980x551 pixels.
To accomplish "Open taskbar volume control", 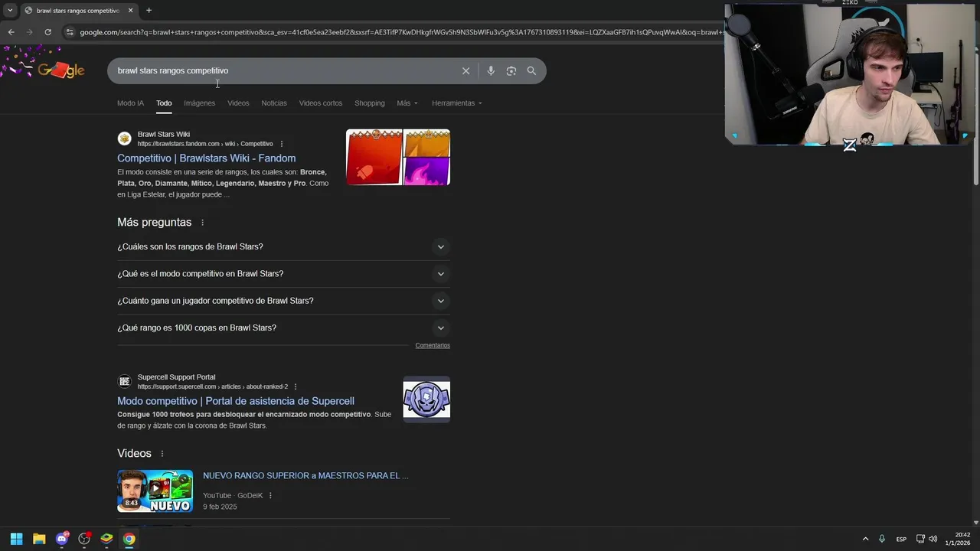I will click(933, 539).
